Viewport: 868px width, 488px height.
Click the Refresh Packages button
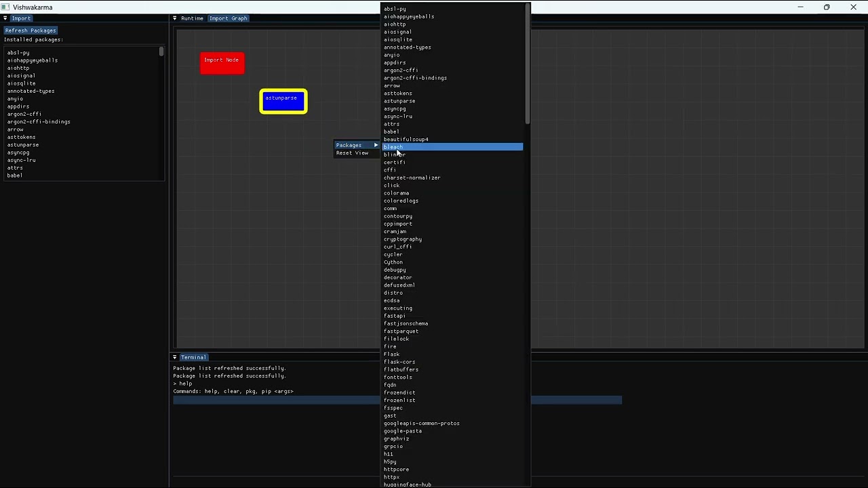(x=31, y=30)
